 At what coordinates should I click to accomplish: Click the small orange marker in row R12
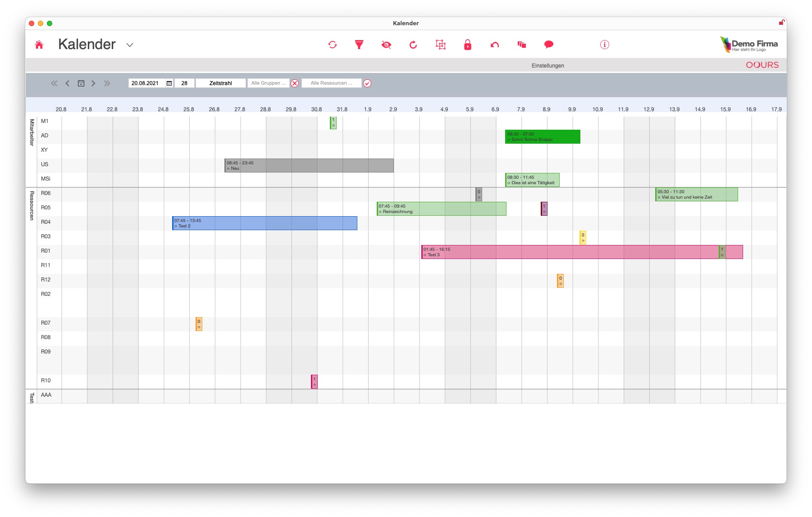[x=561, y=281]
